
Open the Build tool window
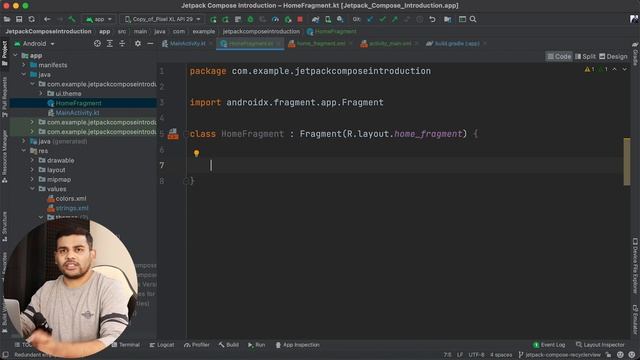pyautogui.click(x=229, y=345)
